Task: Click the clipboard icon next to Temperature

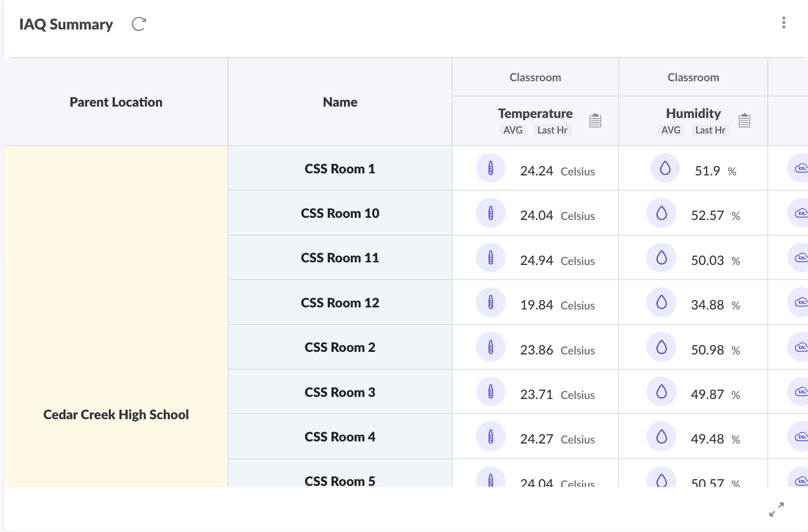Action: (595, 121)
